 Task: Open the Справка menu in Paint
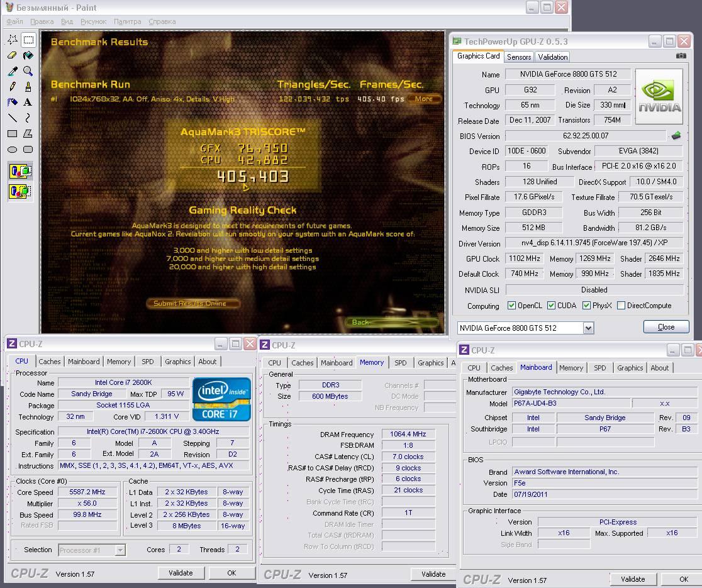click(162, 21)
